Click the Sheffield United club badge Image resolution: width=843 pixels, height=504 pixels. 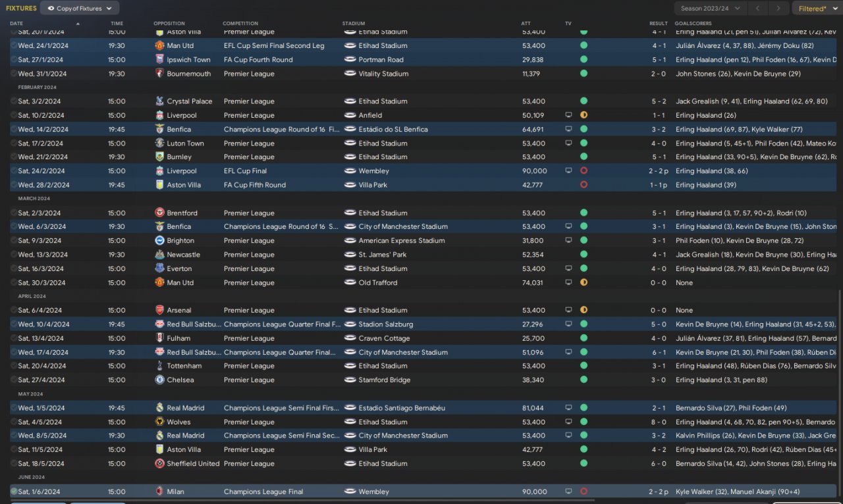pyautogui.click(x=159, y=463)
